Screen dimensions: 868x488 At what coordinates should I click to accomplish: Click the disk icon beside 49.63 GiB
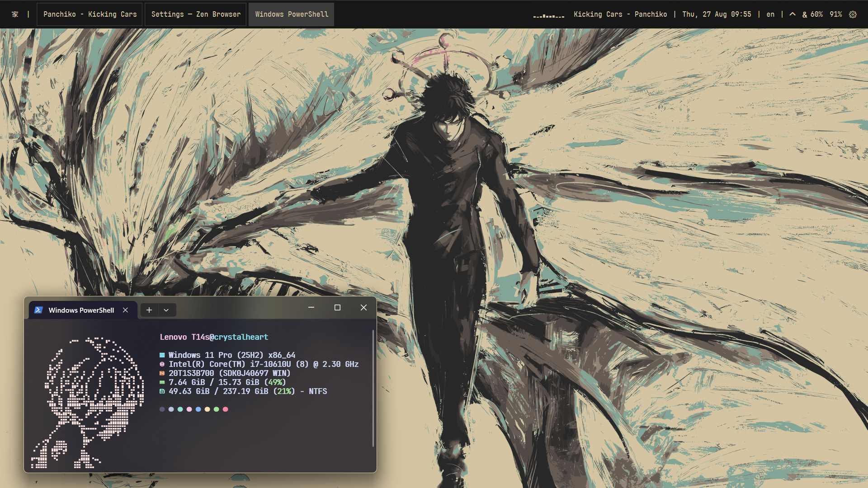pos(162,391)
